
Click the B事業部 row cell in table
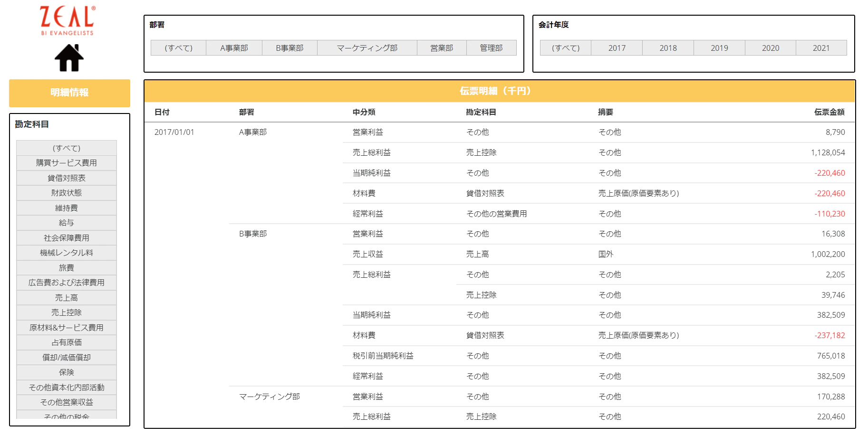click(x=253, y=234)
